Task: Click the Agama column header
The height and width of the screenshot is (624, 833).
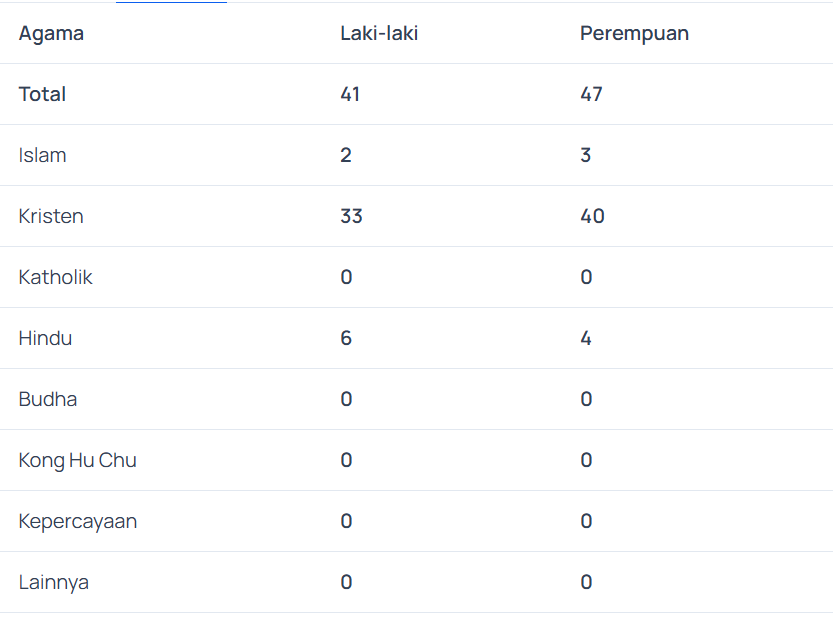Action: tap(51, 33)
